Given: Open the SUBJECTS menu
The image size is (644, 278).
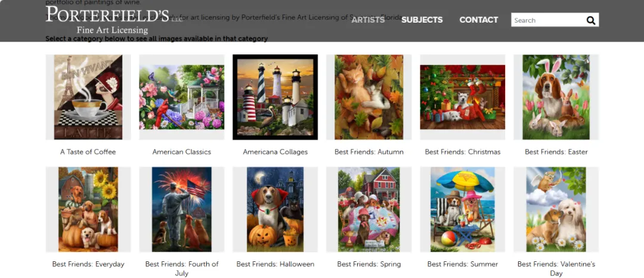Looking at the screenshot, I should [422, 20].
